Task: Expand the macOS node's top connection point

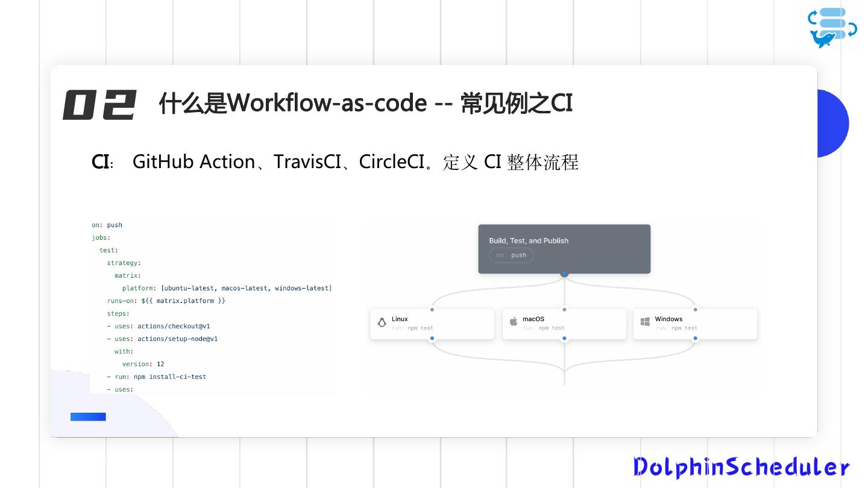Action: point(564,309)
